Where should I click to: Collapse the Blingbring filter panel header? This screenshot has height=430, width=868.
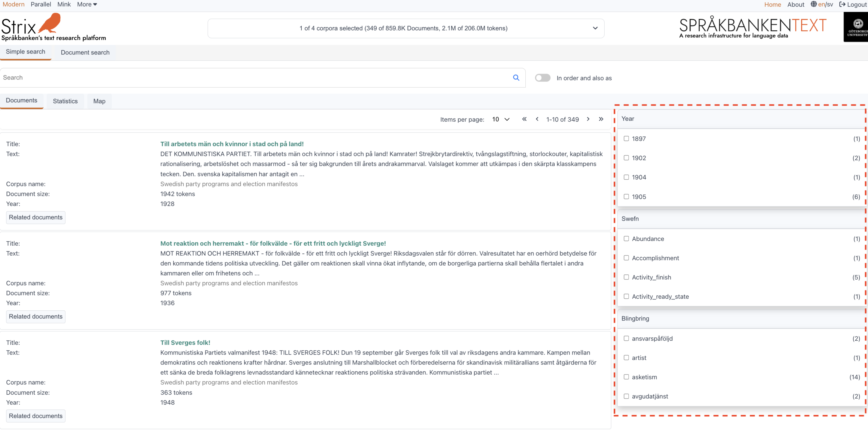(x=741, y=319)
